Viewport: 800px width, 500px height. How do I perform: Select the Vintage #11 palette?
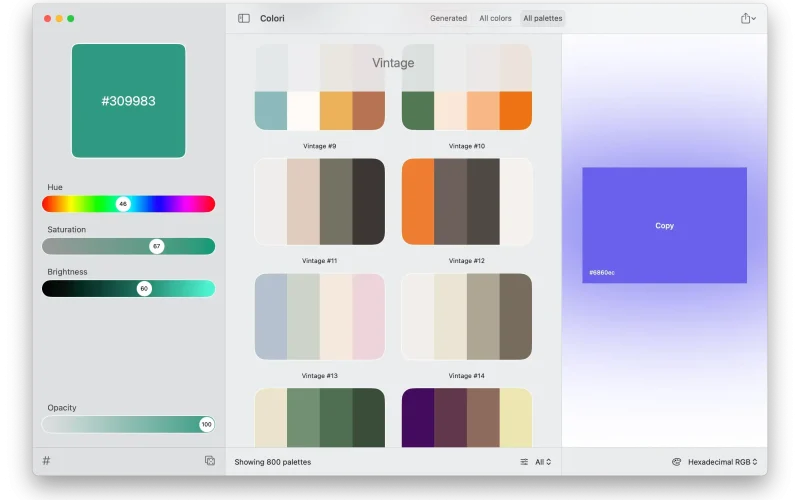[320, 202]
